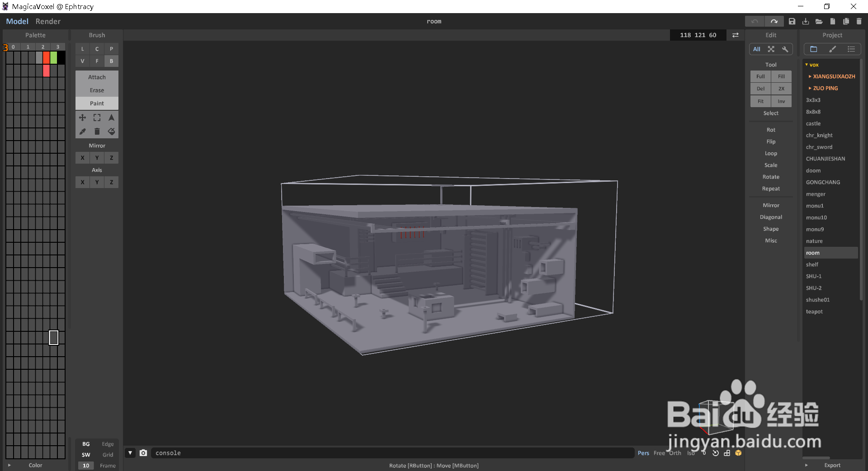Click the save-as download icon

click(x=806, y=21)
